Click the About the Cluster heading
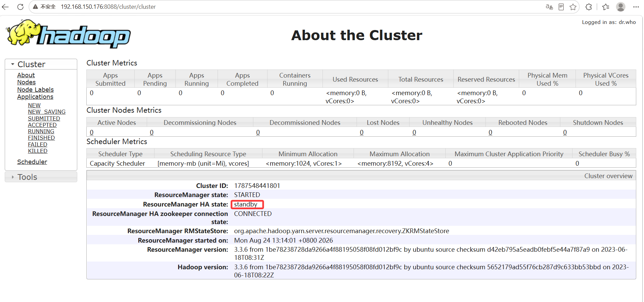 click(357, 35)
